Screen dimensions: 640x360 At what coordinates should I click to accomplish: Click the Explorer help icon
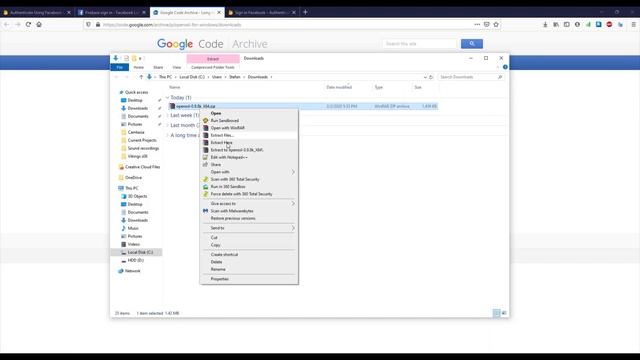[505, 67]
